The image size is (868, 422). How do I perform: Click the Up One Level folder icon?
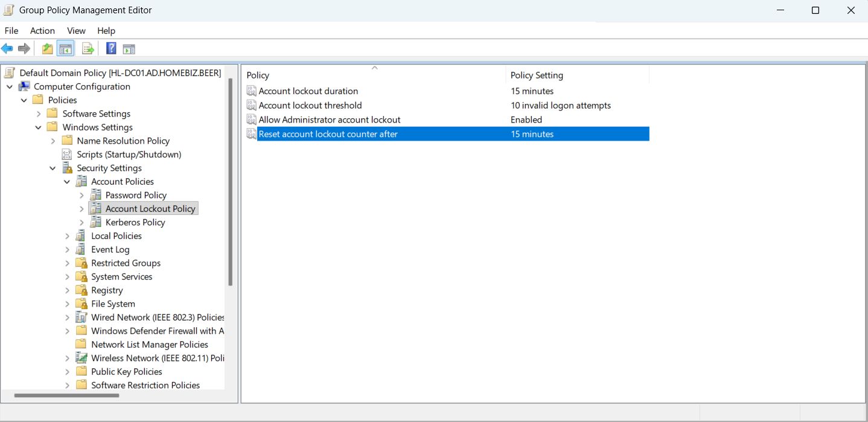coord(47,49)
